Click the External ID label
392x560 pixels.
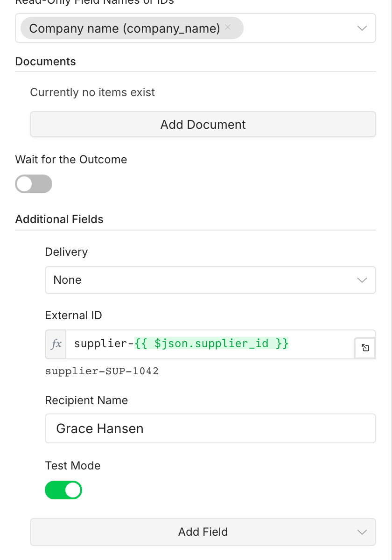[74, 315]
